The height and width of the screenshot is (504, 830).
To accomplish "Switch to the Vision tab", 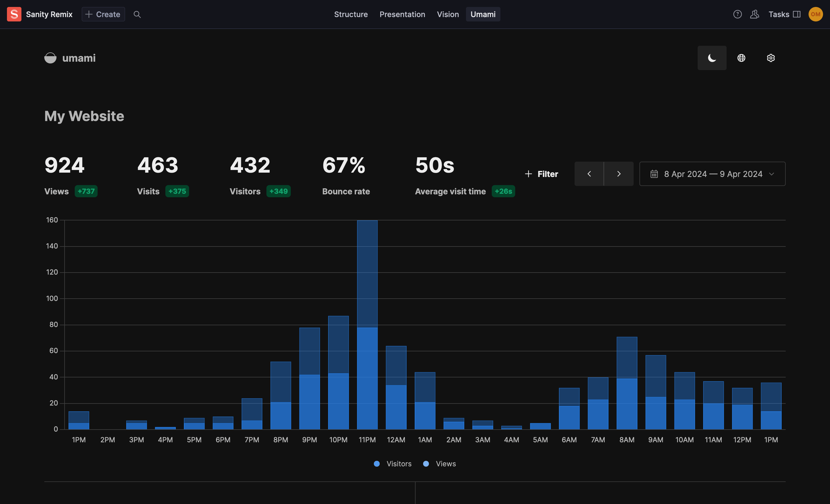I will [448, 14].
